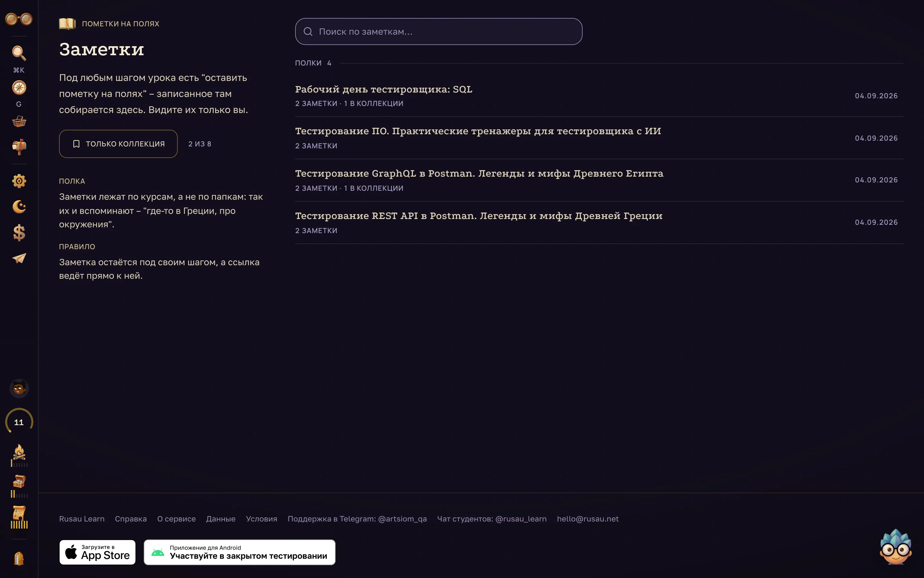This screenshot has height=578, width=924.
Task: Open Telegram support link @artsiom_qa
Action: pyautogui.click(x=357, y=519)
